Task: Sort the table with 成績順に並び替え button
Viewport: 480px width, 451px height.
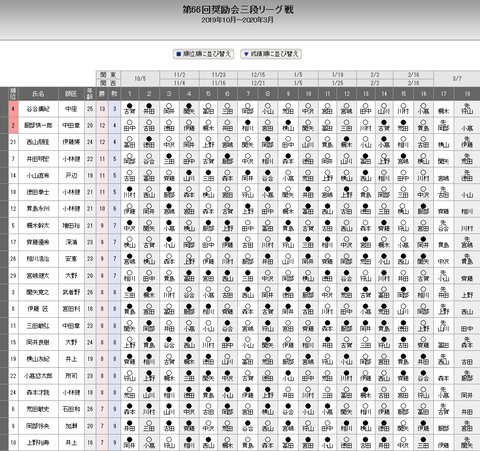Action: click(271, 54)
